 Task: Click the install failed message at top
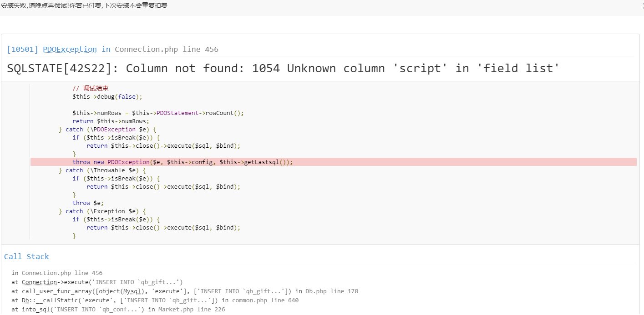[x=84, y=6]
